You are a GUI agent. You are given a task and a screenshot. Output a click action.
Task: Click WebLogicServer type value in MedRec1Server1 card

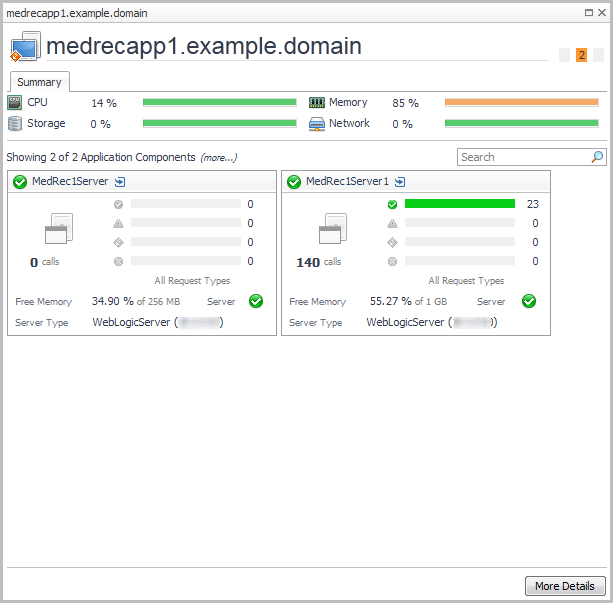pos(432,322)
